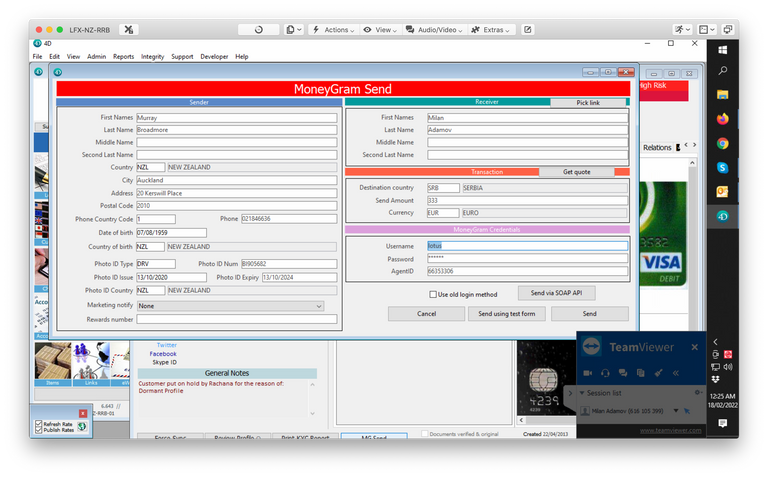Open Marketing notify dropdown
Image resolution: width=768 pixels, height=477 pixels.
tap(230, 306)
